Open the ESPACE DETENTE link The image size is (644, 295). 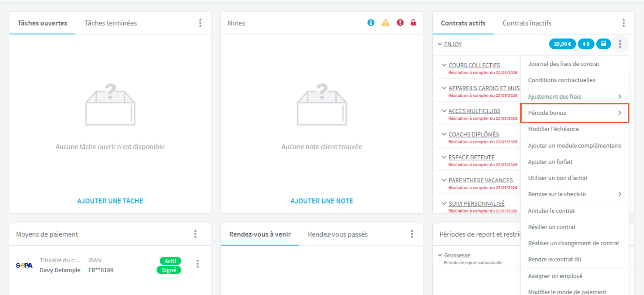471,157
